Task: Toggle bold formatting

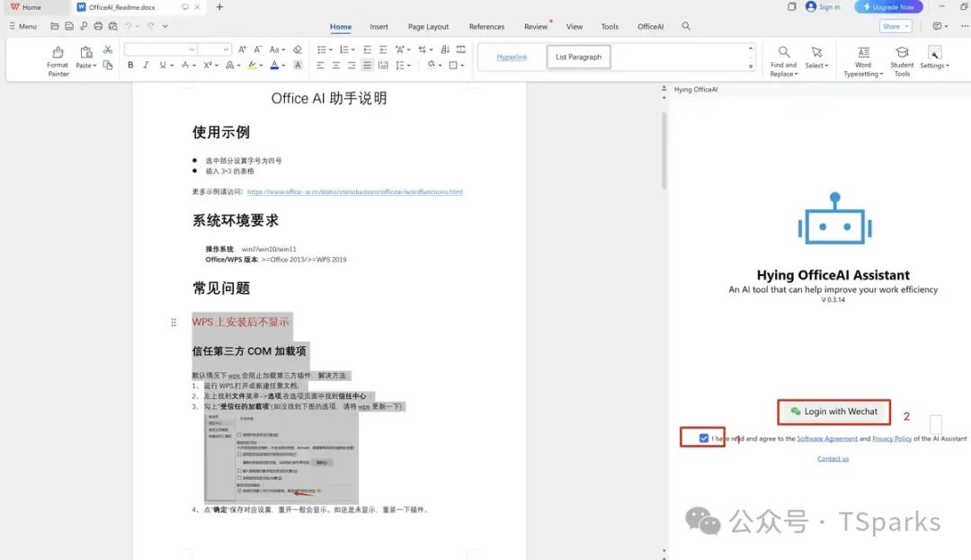Action: pyautogui.click(x=130, y=65)
